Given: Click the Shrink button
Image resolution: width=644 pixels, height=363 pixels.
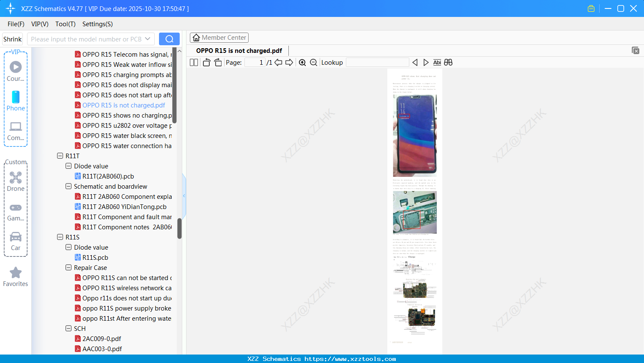Looking at the screenshot, I should pos(12,39).
